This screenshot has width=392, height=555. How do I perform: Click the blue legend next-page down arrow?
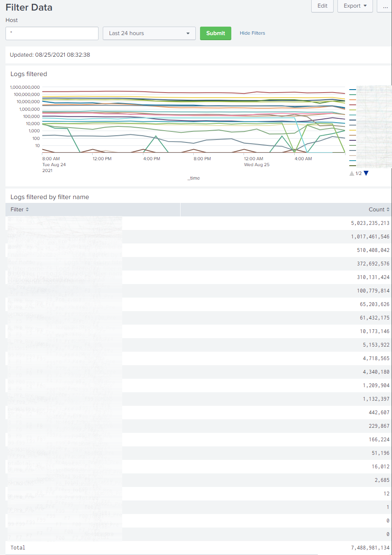tap(365, 173)
